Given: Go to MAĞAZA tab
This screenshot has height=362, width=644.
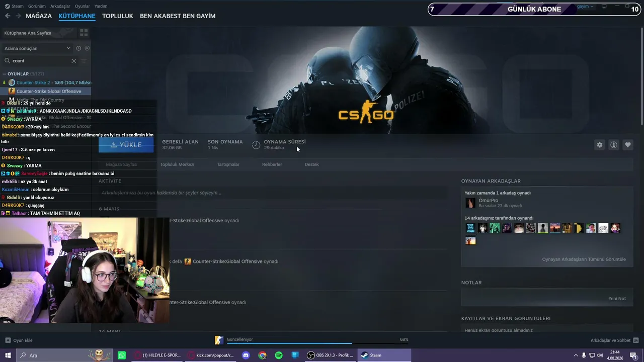Looking at the screenshot, I should coord(39,16).
